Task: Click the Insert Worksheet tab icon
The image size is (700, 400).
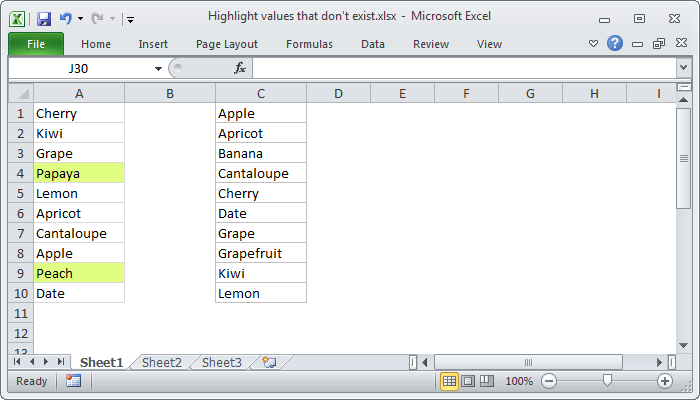Action: coord(268,362)
